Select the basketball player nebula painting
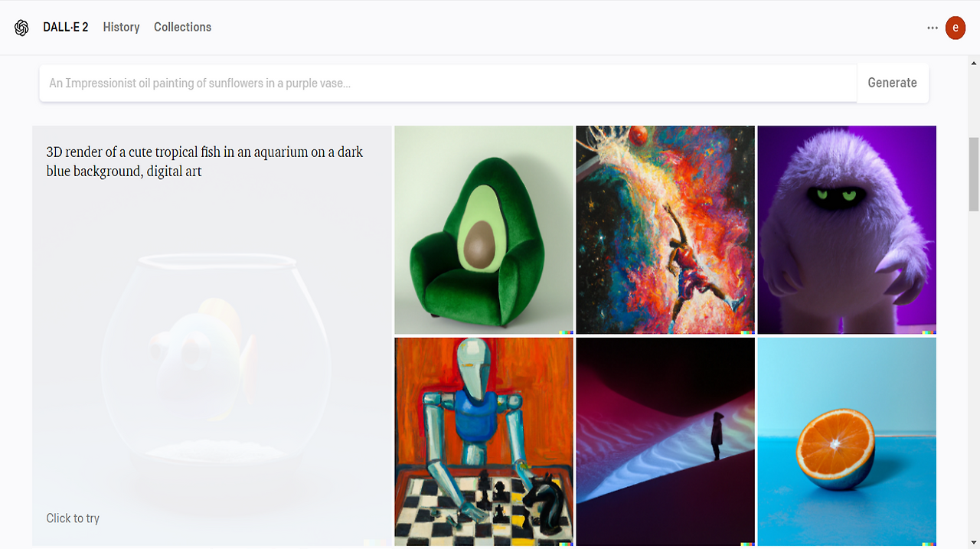This screenshot has width=980, height=549. tap(665, 230)
